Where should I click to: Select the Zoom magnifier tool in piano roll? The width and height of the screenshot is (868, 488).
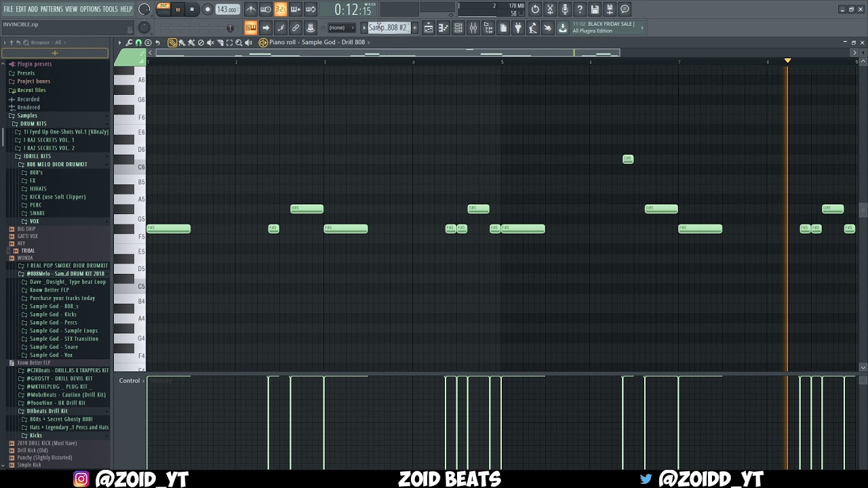point(239,43)
